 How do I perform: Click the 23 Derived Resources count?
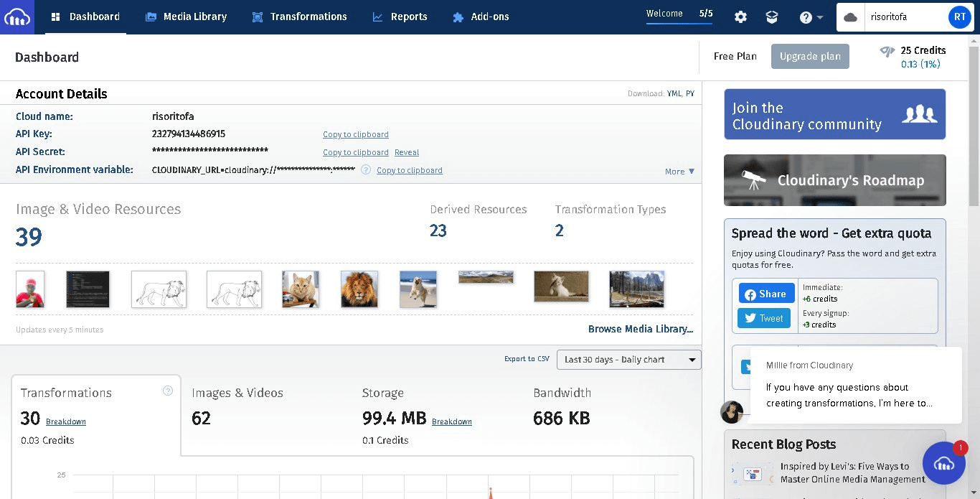(x=438, y=230)
